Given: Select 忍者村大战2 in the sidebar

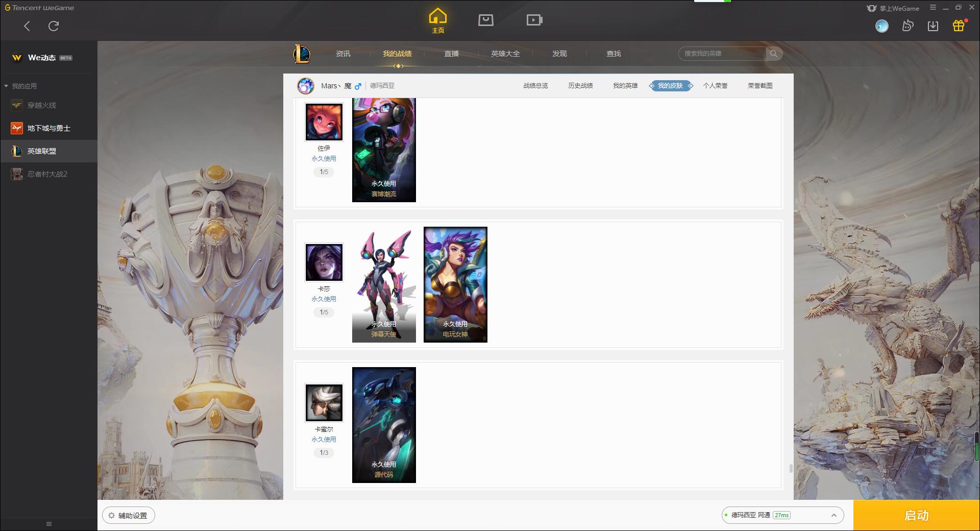Looking at the screenshot, I should point(48,174).
